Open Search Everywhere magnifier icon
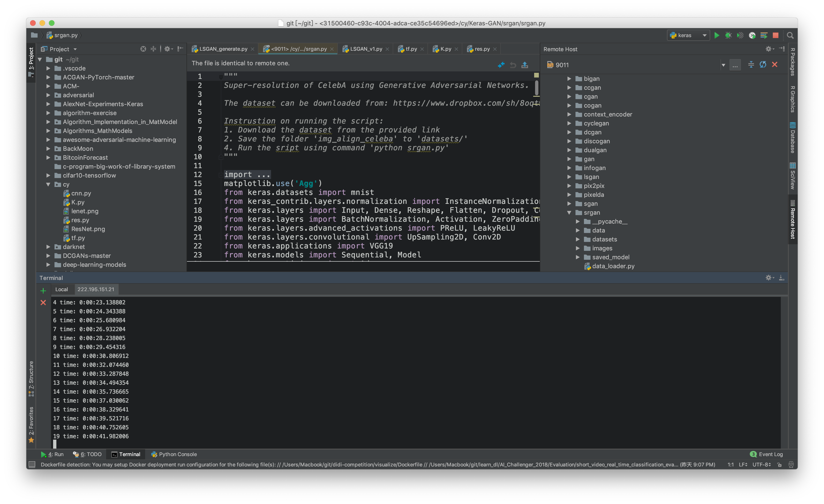This screenshot has width=824, height=504. point(790,35)
